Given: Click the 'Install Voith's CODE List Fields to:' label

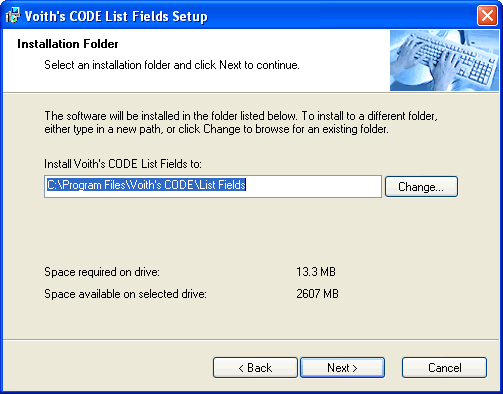Looking at the screenshot, I should (x=123, y=164).
